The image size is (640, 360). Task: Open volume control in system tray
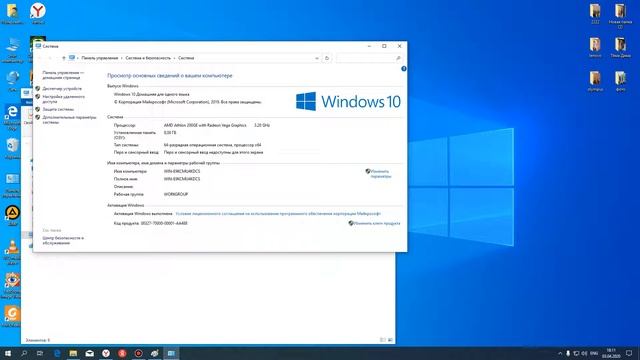click(x=584, y=353)
